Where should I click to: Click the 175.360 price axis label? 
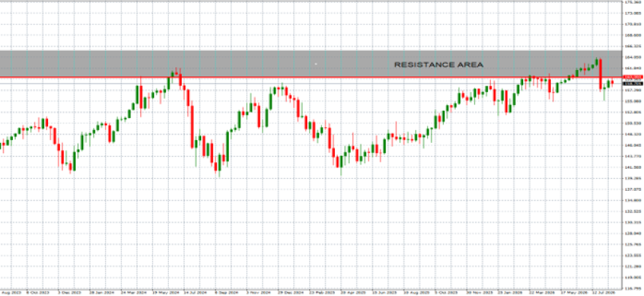pyautogui.click(x=633, y=2)
